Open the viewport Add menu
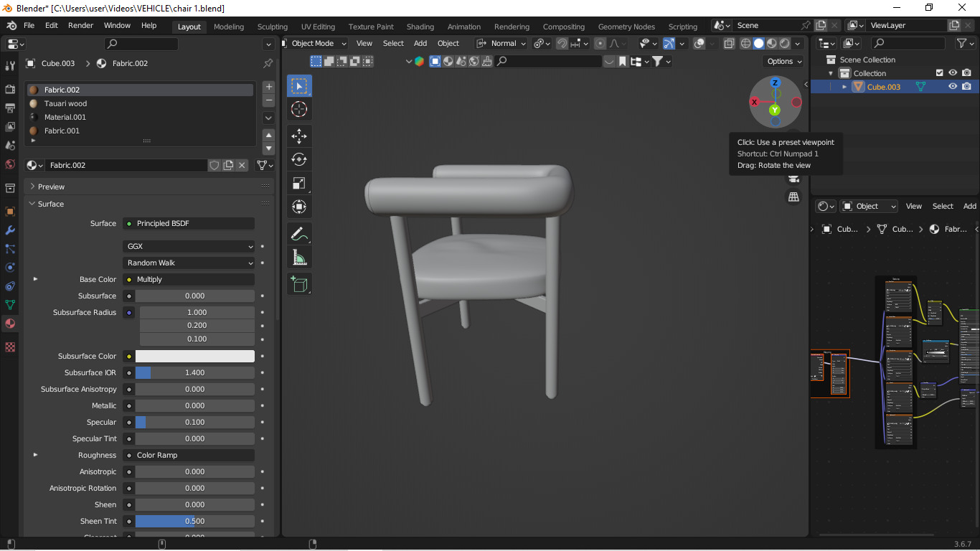 click(x=420, y=43)
